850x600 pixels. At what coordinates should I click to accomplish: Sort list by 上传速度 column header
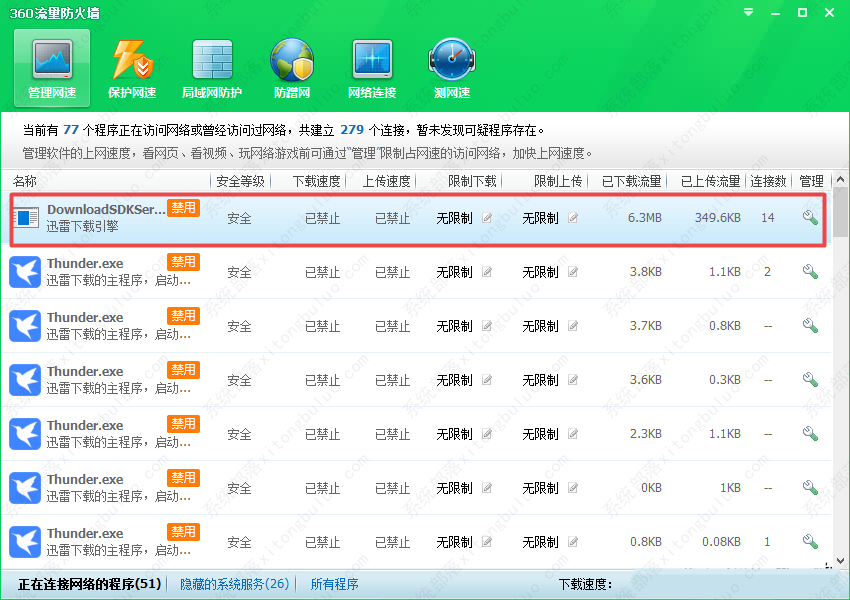coord(387,181)
